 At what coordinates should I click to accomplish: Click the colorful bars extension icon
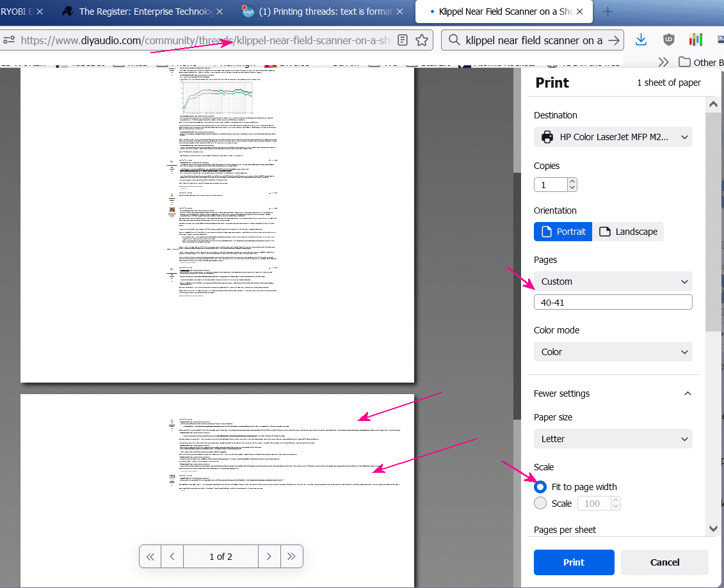click(x=695, y=40)
